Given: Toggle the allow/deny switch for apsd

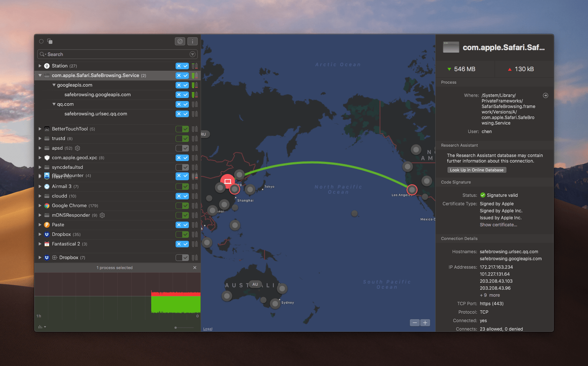Looking at the screenshot, I should (x=182, y=148).
